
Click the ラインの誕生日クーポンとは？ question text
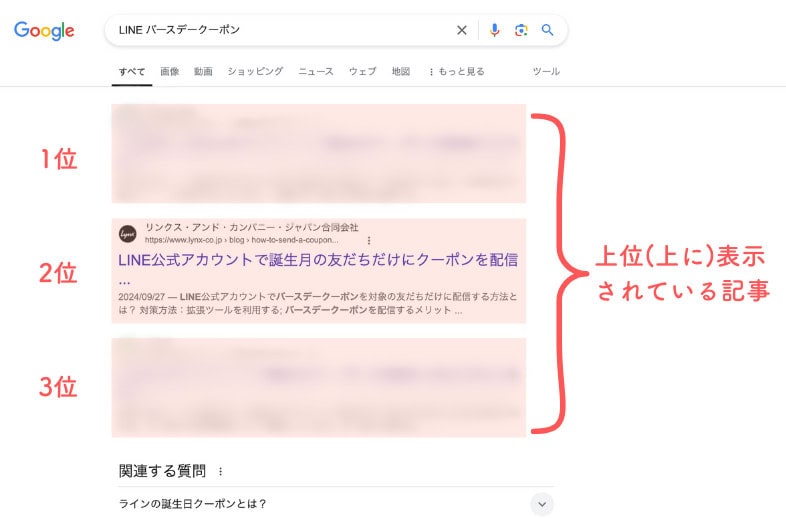tap(192, 504)
